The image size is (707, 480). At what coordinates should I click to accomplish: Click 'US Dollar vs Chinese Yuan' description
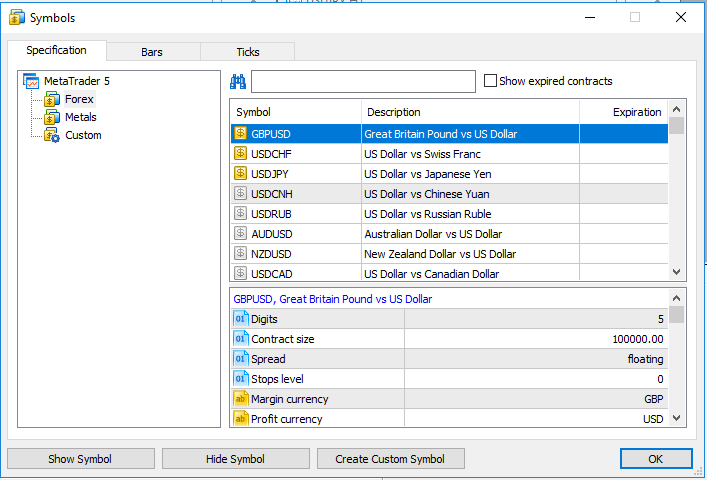[x=427, y=194]
